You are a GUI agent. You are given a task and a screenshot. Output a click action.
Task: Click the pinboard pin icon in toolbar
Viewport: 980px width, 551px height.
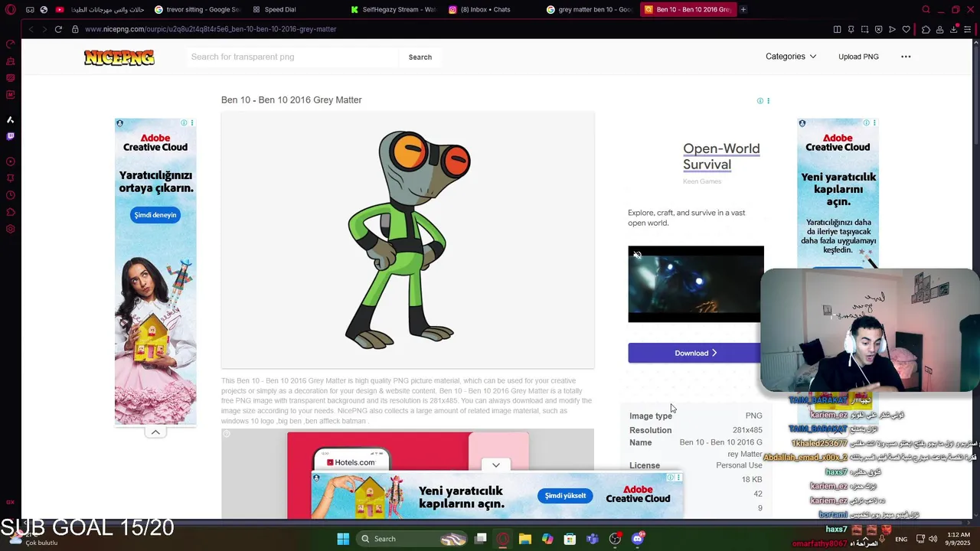pyautogui.click(x=851, y=29)
